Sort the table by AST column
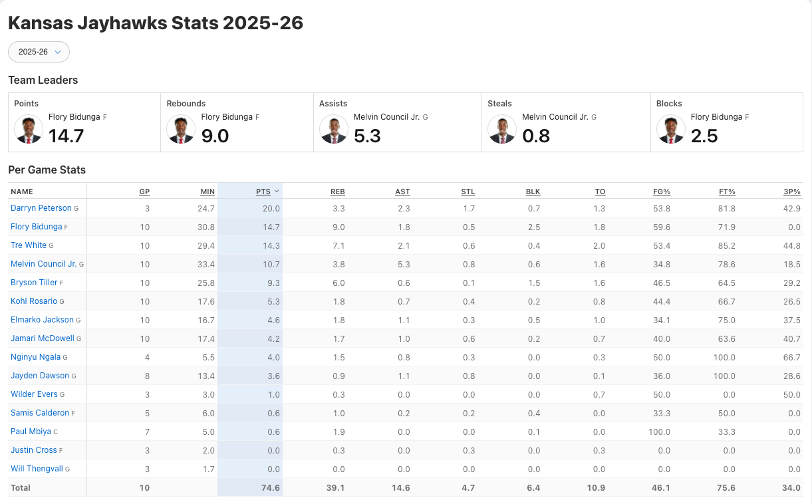This screenshot has height=504, width=812. tap(402, 191)
